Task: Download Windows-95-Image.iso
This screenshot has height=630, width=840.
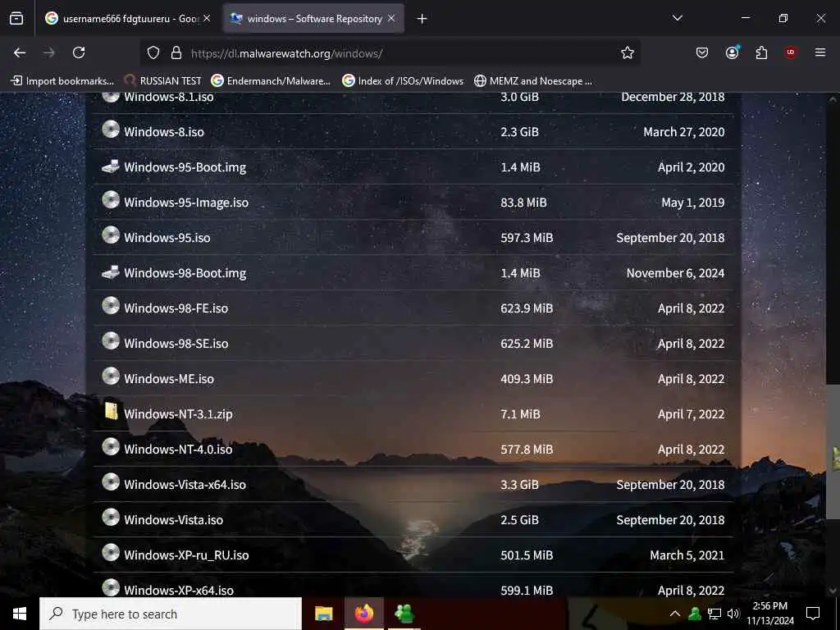Action: click(186, 203)
